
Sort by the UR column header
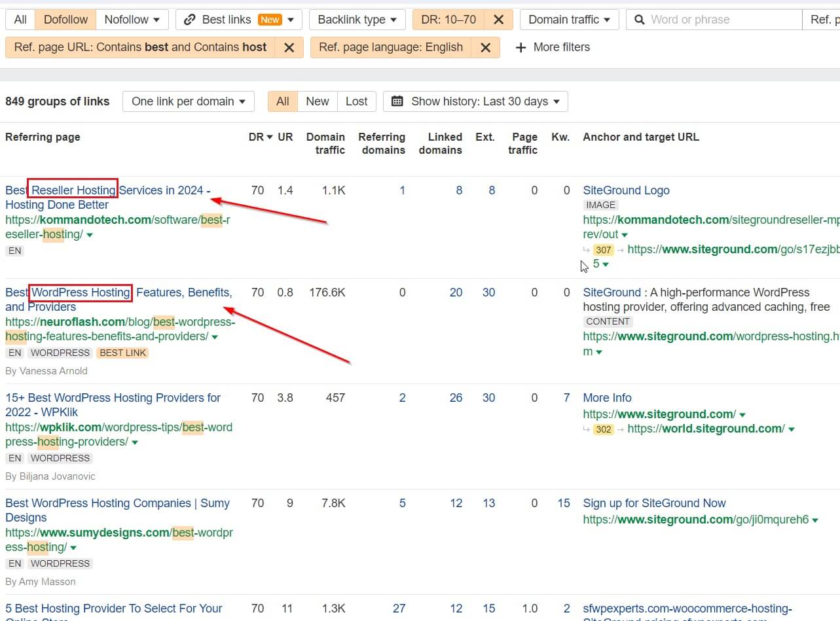[x=285, y=137]
